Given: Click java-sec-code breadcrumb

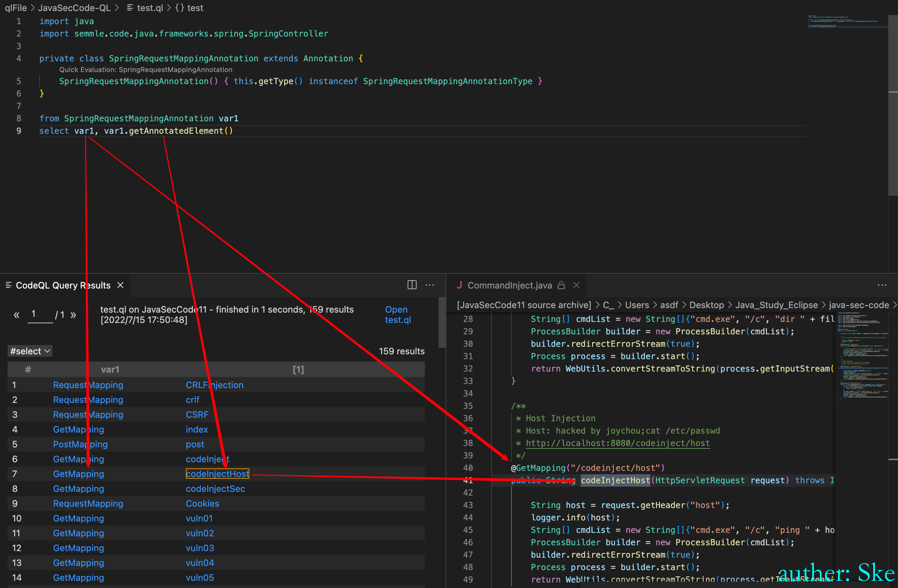Looking at the screenshot, I should click(x=859, y=305).
